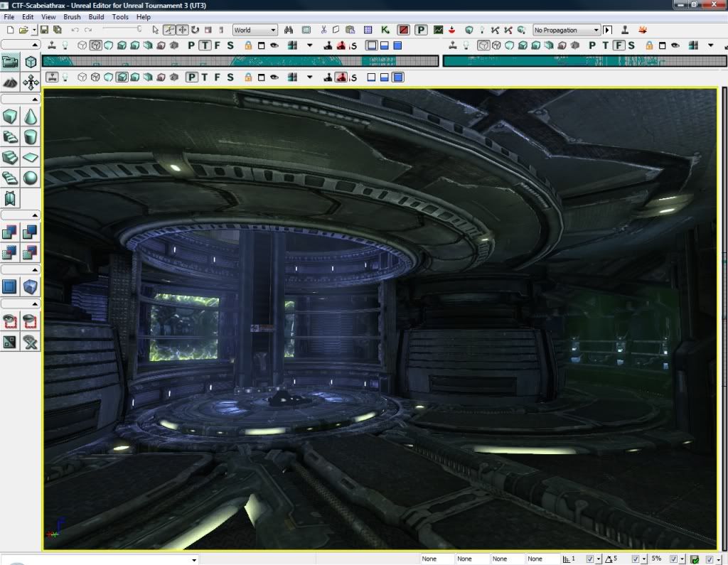
Task: Switch to Geometry editing mode
Action: (30, 62)
